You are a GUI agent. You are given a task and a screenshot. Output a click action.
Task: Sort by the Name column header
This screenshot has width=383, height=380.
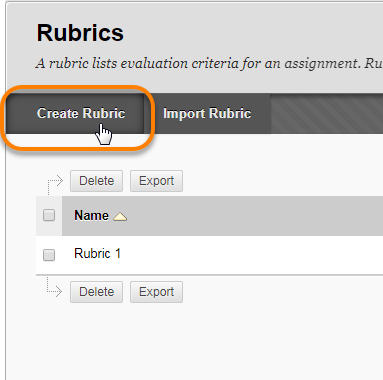coord(91,216)
